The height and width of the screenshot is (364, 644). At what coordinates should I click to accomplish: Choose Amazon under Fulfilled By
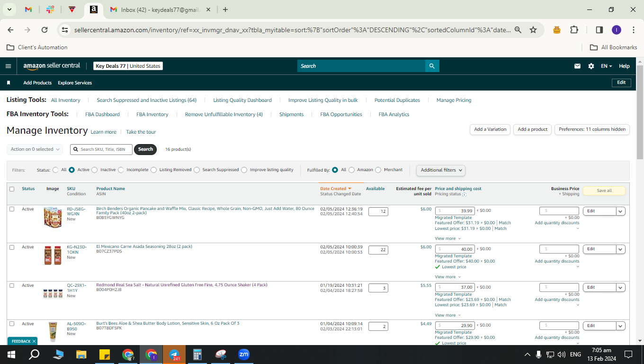(x=352, y=170)
